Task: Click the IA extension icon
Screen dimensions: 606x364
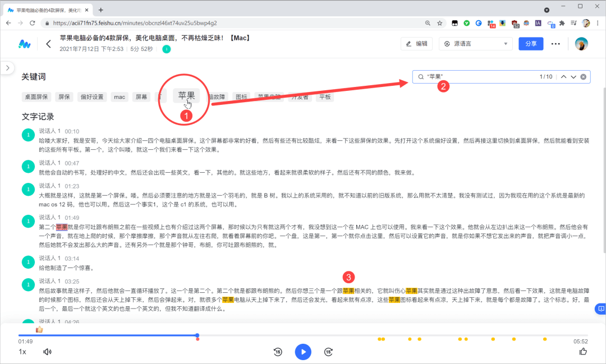Action: (x=538, y=23)
